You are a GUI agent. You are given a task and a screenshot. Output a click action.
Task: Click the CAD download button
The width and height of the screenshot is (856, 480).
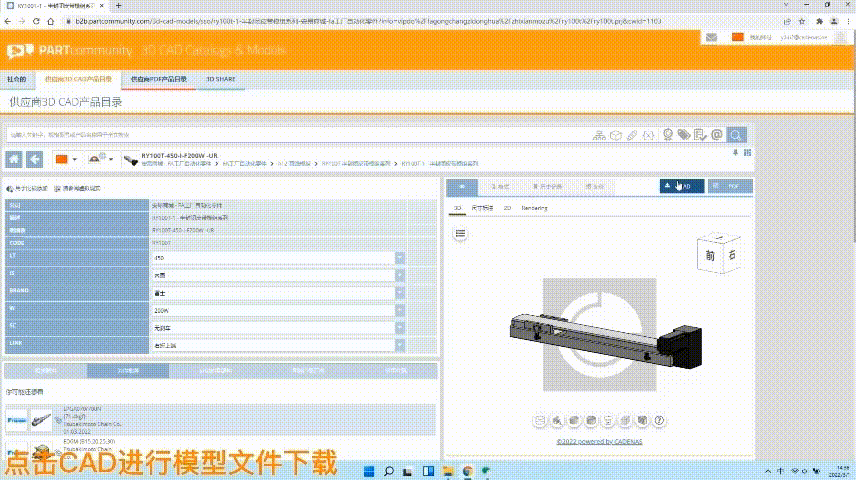pos(681,186)
